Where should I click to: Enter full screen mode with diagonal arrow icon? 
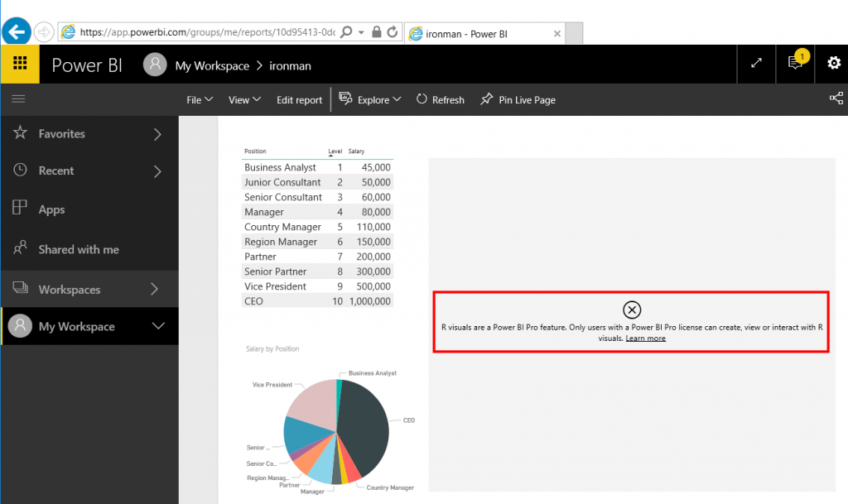(756, 63)
